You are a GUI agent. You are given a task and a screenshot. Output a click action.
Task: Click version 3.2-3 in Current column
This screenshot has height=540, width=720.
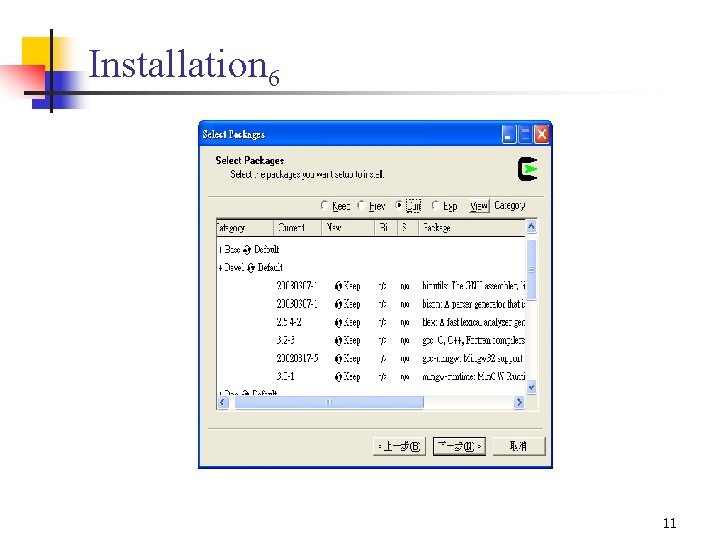(286, 340)
